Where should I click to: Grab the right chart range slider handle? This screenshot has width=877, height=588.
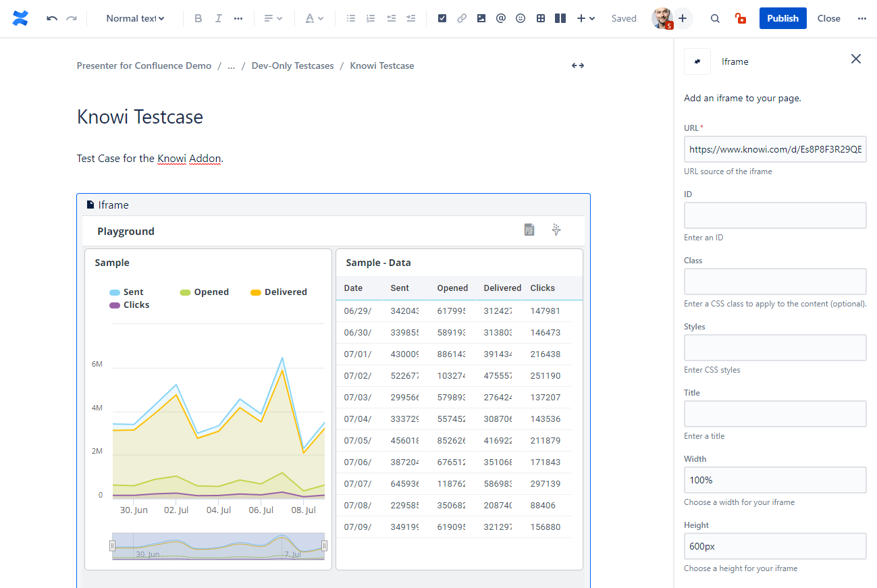click(x=324, y=545)
